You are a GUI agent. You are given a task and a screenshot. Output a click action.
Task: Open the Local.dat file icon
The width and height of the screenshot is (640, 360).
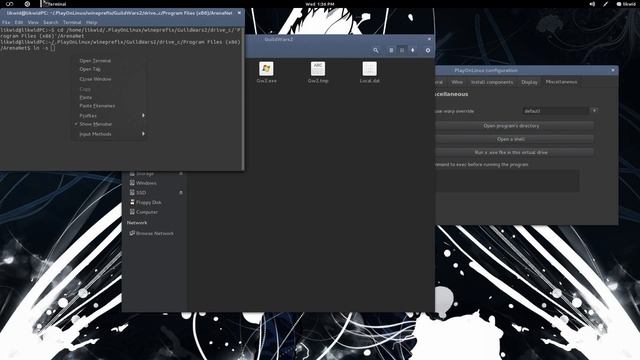coord(369,69)
